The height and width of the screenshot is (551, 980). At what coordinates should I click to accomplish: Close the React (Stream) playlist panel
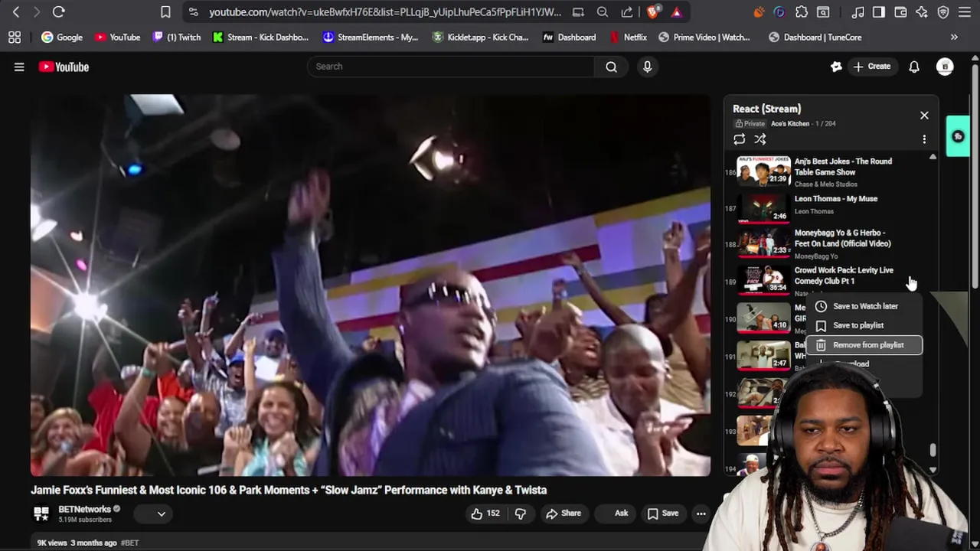[924, 116]
